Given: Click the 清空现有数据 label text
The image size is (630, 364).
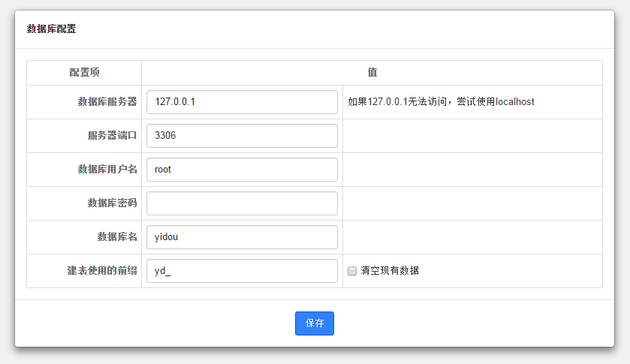Looking at the screenshot, I should coord(390,270).
